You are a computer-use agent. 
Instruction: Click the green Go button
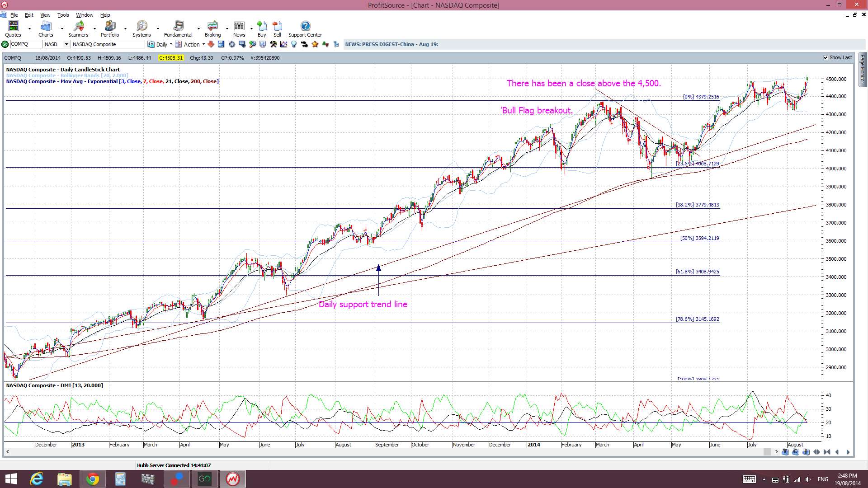click(5, 44)
